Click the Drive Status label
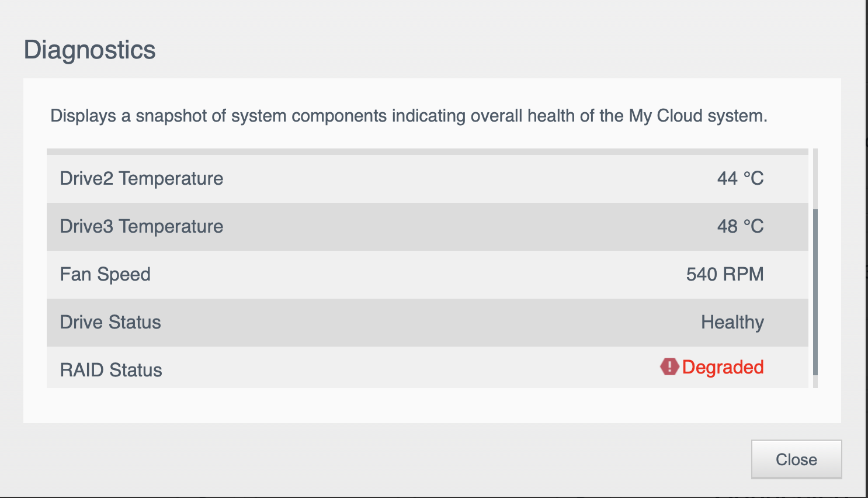Viewport: 868px width, 498px height. click(x=110, y=322)
